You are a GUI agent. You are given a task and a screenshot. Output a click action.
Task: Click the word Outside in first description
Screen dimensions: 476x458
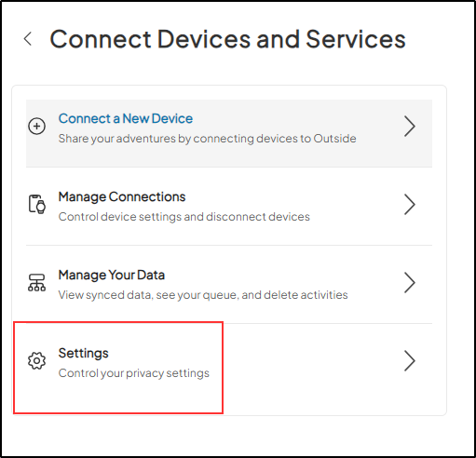coord(334,139)
